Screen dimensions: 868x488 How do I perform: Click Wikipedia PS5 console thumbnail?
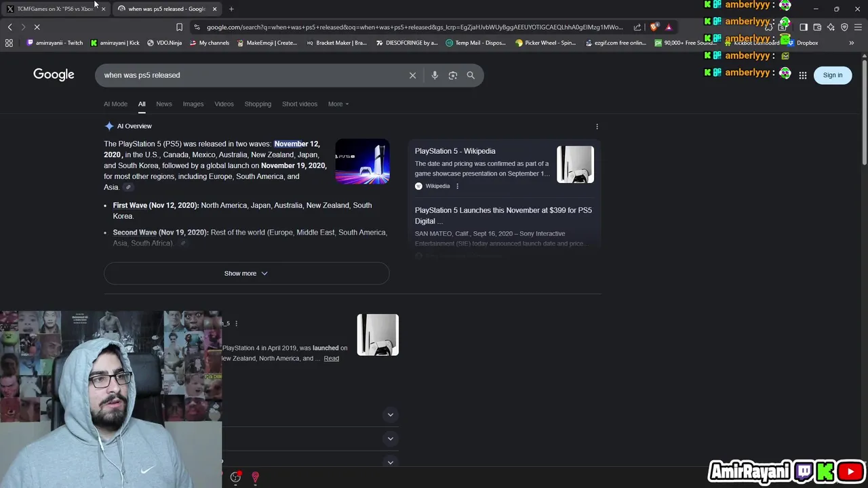575,165
